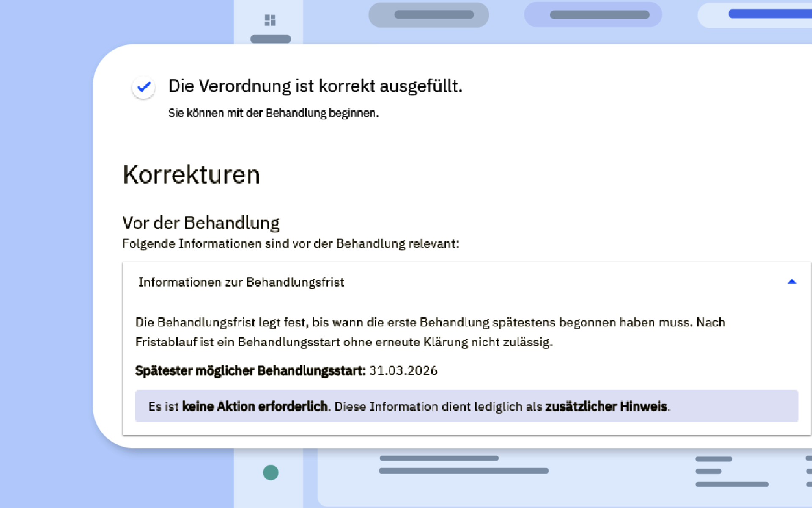This screenshot has height=508, width=812.
Task: Click the blue checkmark status icon
Action: [143, 87]
